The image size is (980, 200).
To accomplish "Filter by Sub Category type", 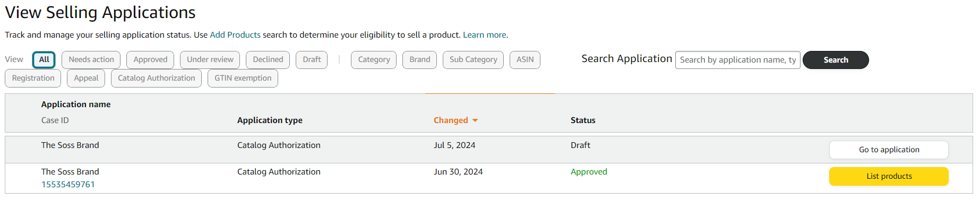I will coord(474,60).
